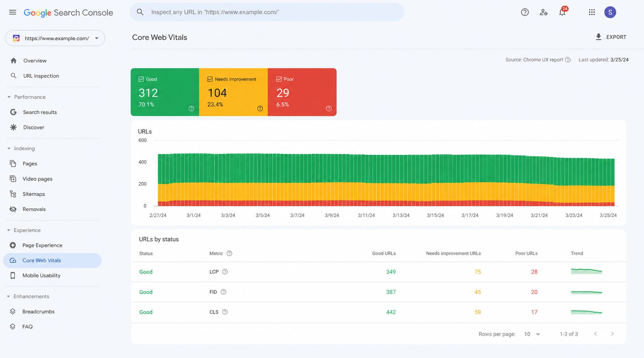Select the red Poor status card
The image size is (644, 358).
[302, 92]
